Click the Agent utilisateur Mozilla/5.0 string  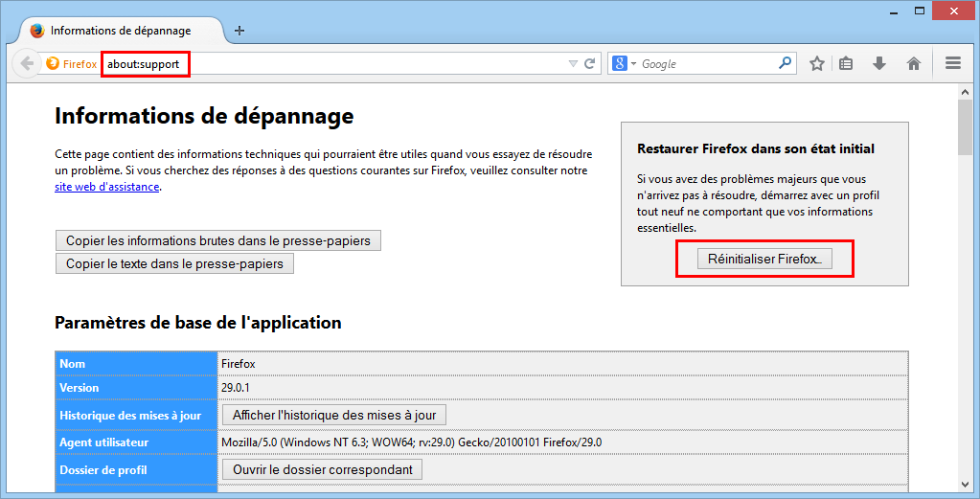pos(411,442)
